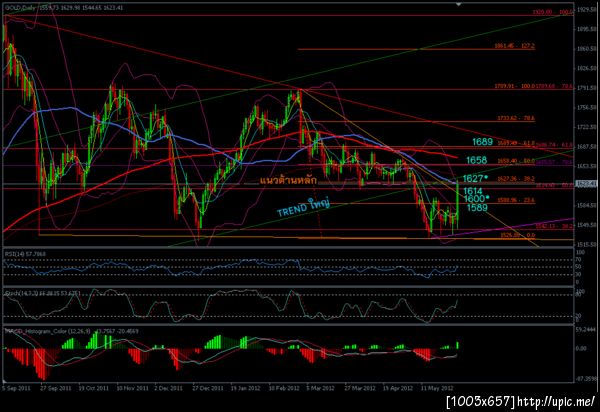Click the 1588.96 - 23.6 Fibonacci label
The image size is (600, 412).
click(x=516, y=200)
